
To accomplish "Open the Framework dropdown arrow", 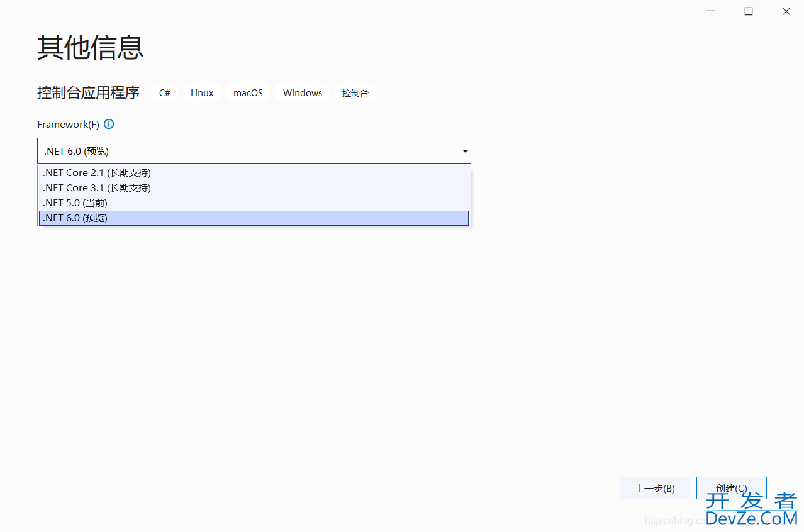I will [x=466, y=152].
